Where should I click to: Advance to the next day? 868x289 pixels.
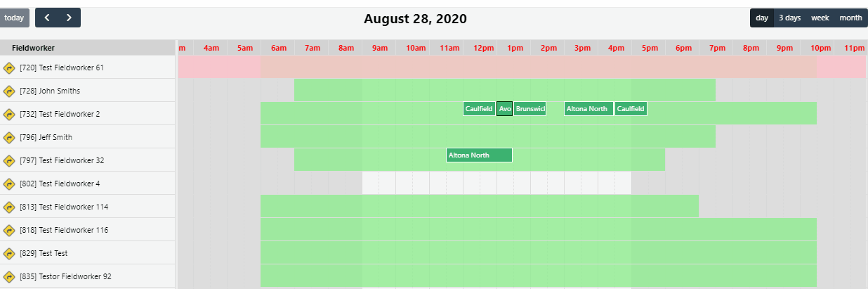coord(69,18)
